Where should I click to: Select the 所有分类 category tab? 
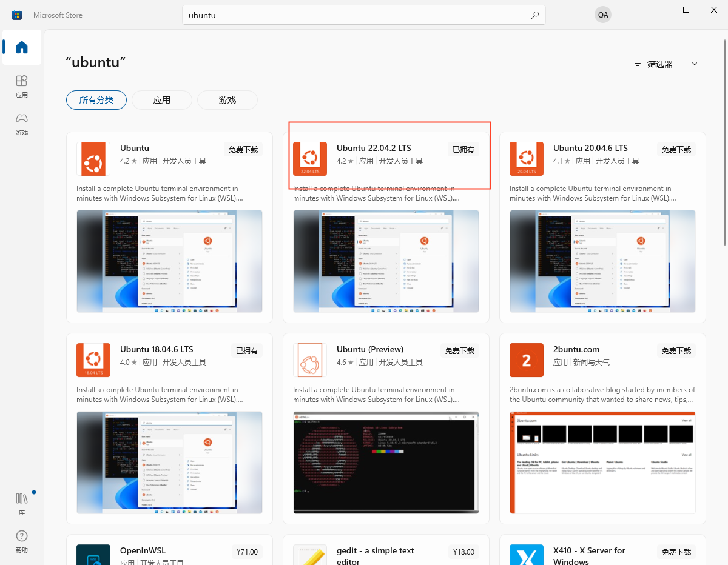click(x=96, y=100)
